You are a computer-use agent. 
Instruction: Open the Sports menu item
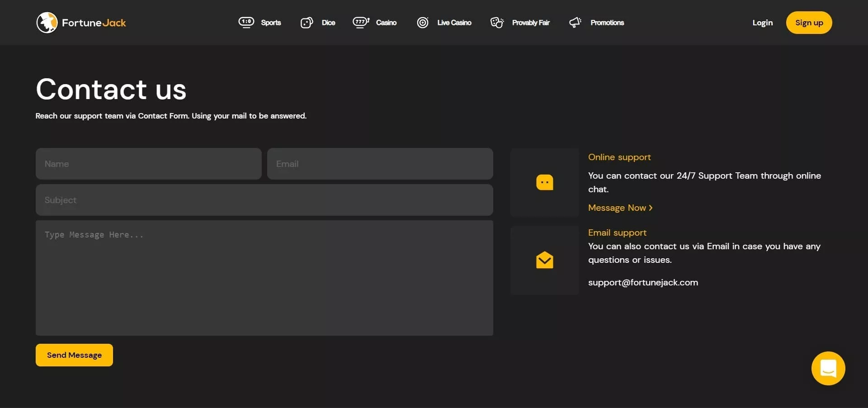[271, 23]
